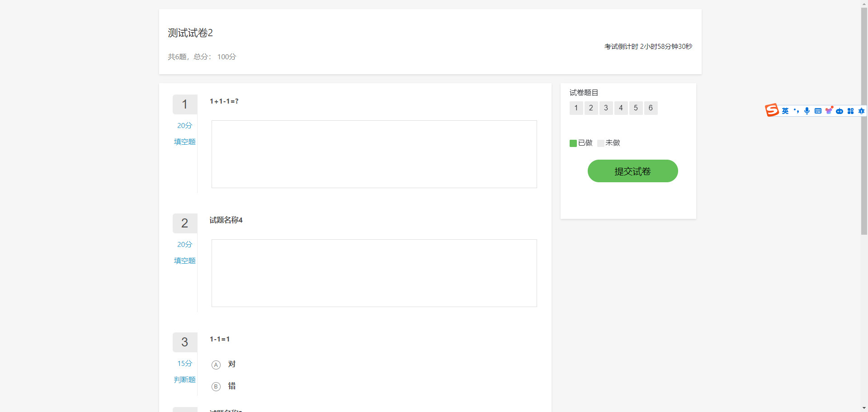868x412 pixels.
Task: Click the game controller icon in Sogou bar
Action: pyautogui.click(x=840, y=111)
